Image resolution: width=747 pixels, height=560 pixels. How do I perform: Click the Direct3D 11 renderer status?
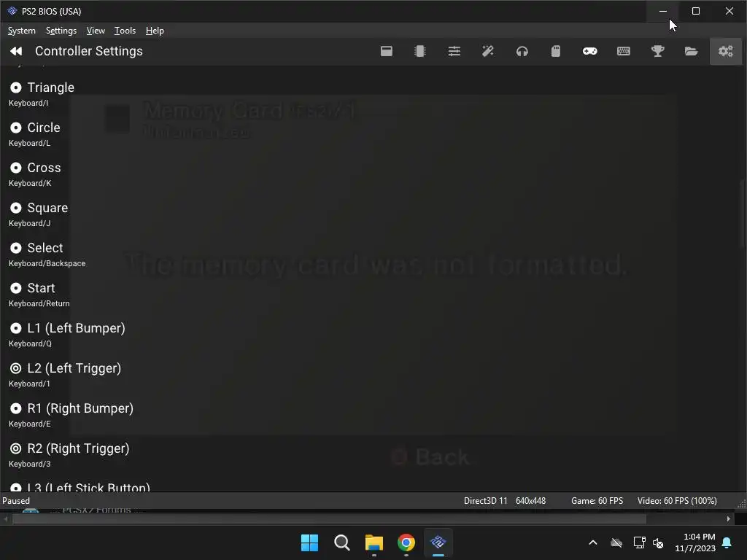pyautogui.click(x=485, y=501)
